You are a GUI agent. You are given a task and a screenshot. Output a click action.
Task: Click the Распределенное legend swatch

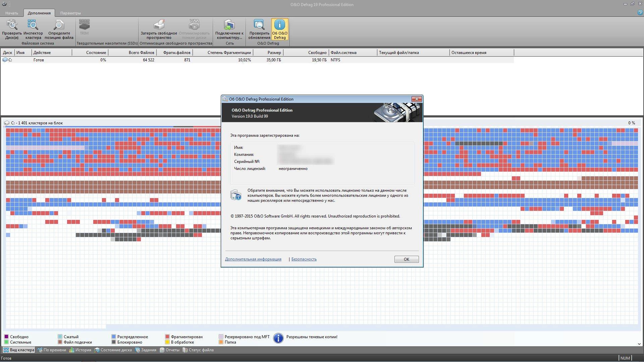[114, 337]
